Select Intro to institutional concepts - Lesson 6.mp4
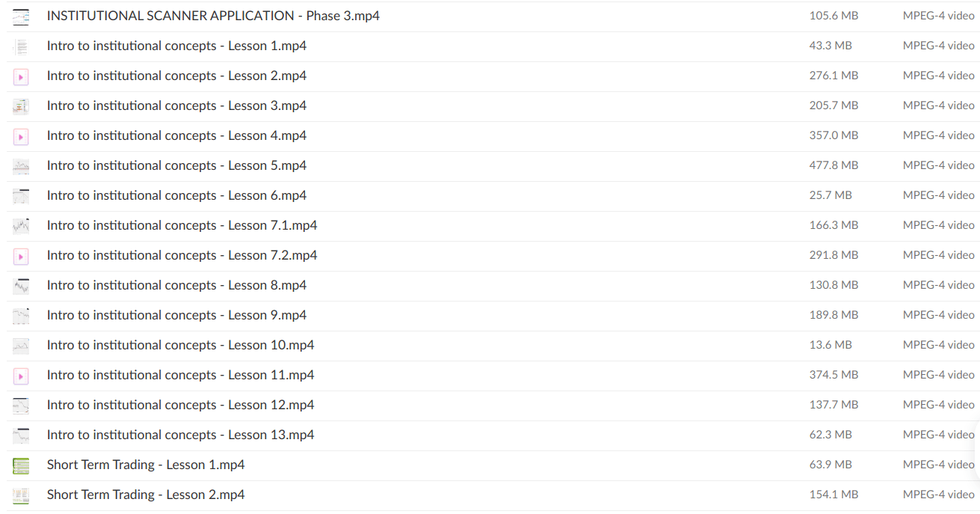The height and width of the screenshot is (514, 980). pos(176,195)
